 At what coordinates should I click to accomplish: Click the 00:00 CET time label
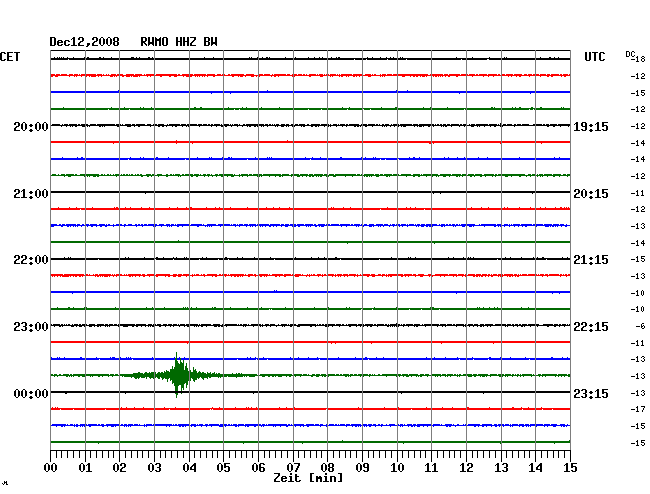[x=31, y=393]
